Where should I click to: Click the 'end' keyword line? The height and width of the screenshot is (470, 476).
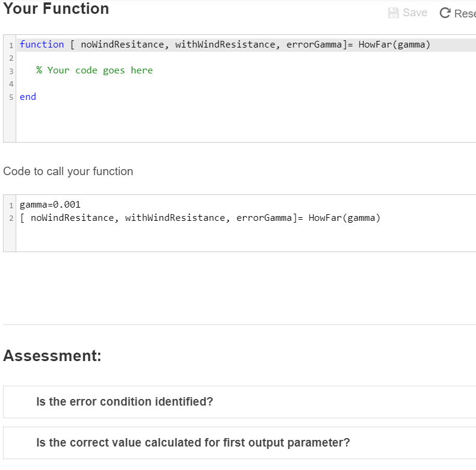click(x=28, y=97)
